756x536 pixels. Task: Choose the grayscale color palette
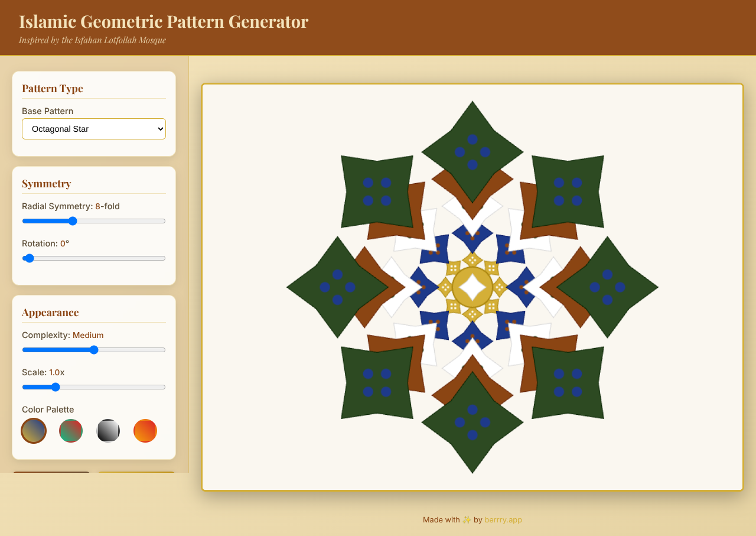108,431
